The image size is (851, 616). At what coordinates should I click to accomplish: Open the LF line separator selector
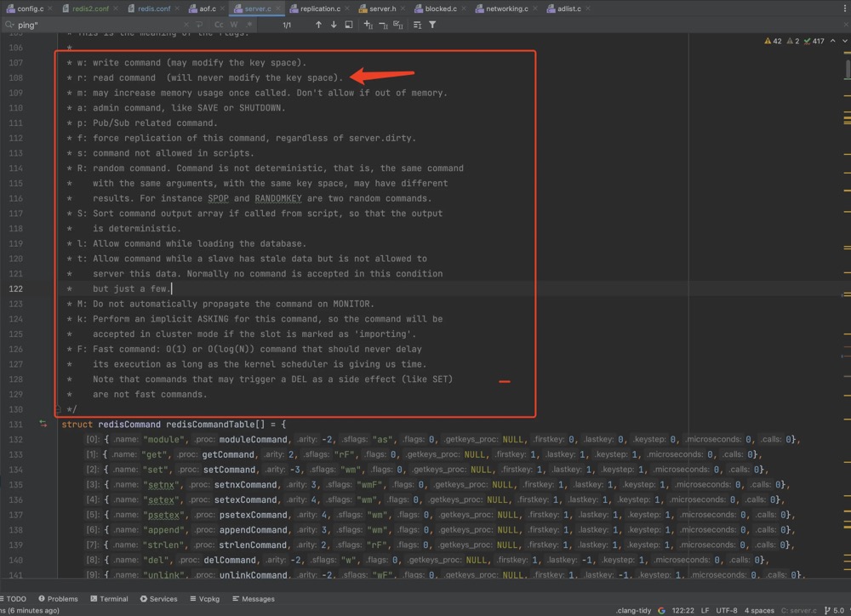(705, 610)
